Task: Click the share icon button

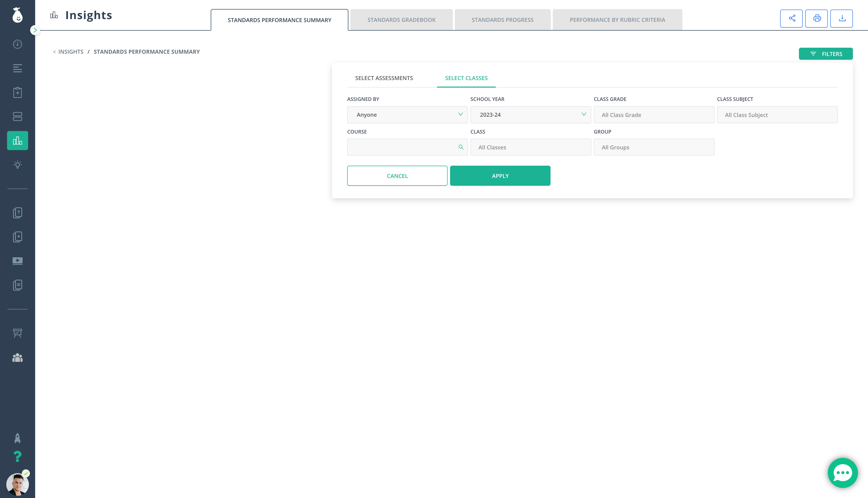Action: 791,19
